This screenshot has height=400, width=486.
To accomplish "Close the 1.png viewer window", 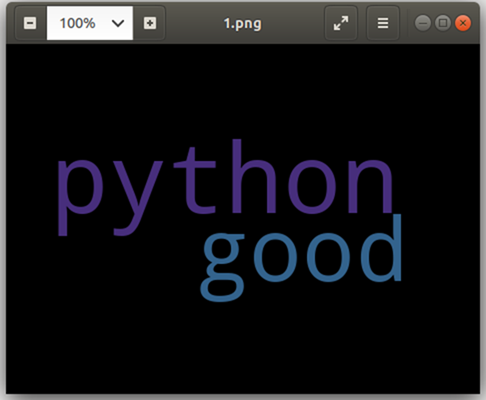I will (463, 23).
